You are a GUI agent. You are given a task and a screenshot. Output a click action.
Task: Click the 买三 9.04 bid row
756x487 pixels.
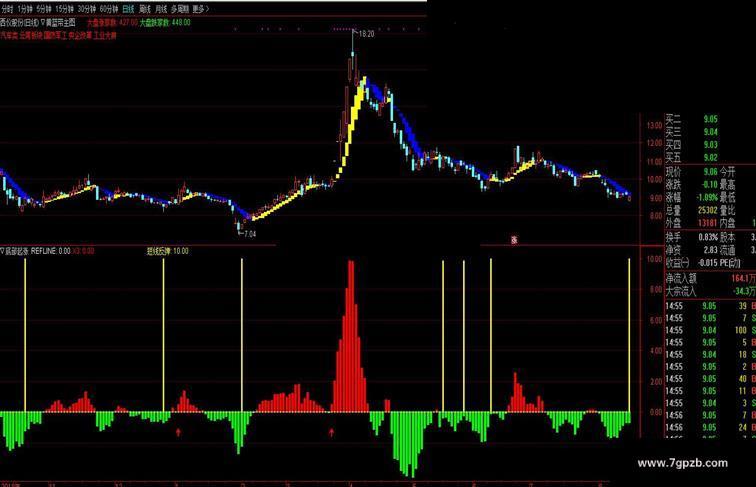(x=692, y=132)
